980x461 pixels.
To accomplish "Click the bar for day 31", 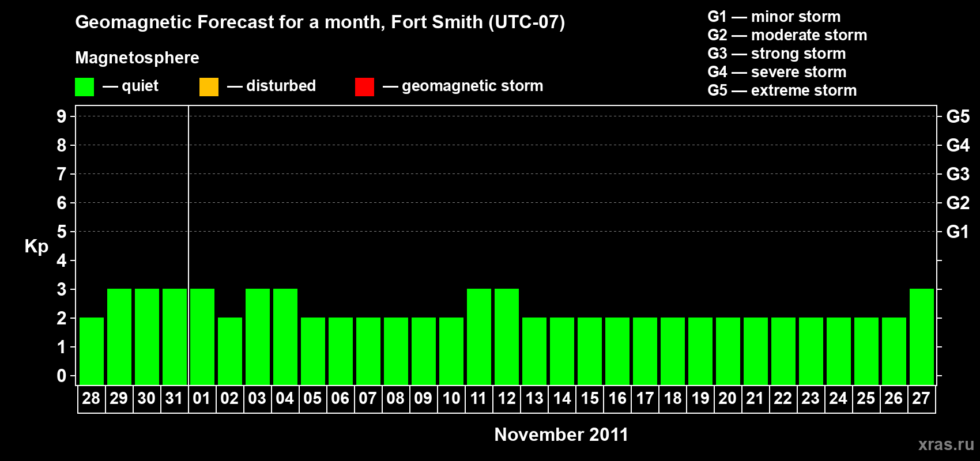I will click(175, 337).
